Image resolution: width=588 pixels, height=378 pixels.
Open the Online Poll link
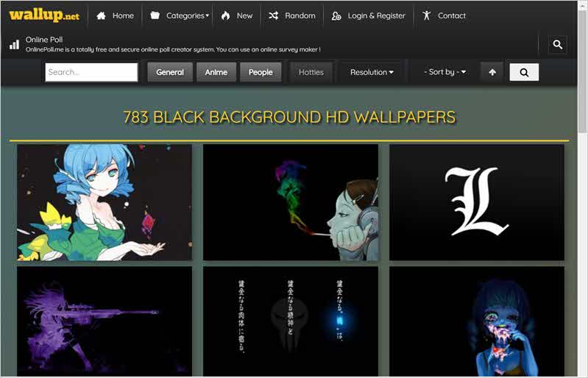[x=44, y=39]
